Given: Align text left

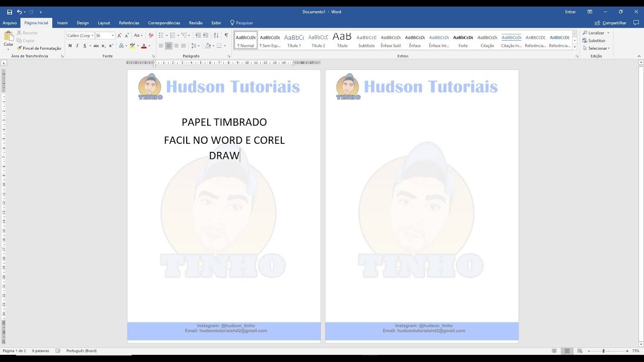Looking at the screenshot, I should (161, 46).
